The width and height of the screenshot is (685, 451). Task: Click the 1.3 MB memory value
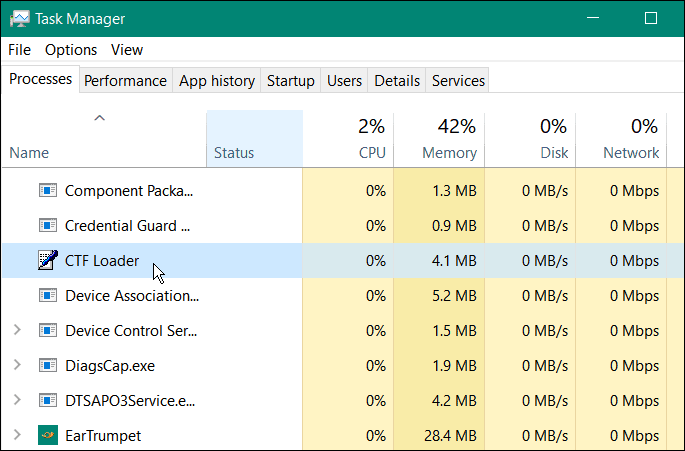[x=454, y=191]
